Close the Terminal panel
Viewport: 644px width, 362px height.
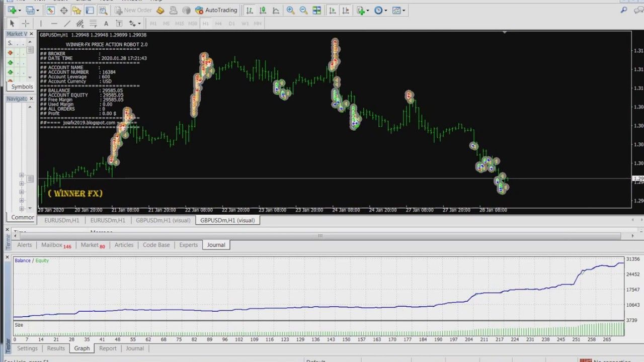coord(7,229)
